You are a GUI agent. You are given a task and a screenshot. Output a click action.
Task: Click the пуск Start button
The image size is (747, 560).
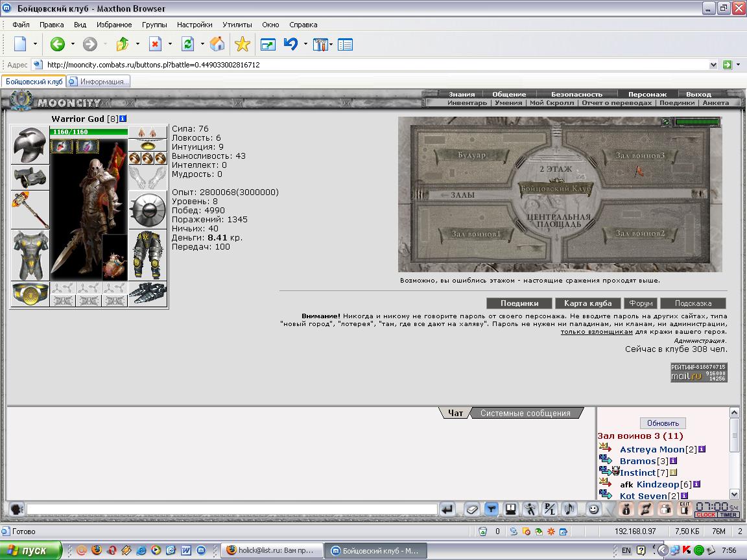pos(30,550)
